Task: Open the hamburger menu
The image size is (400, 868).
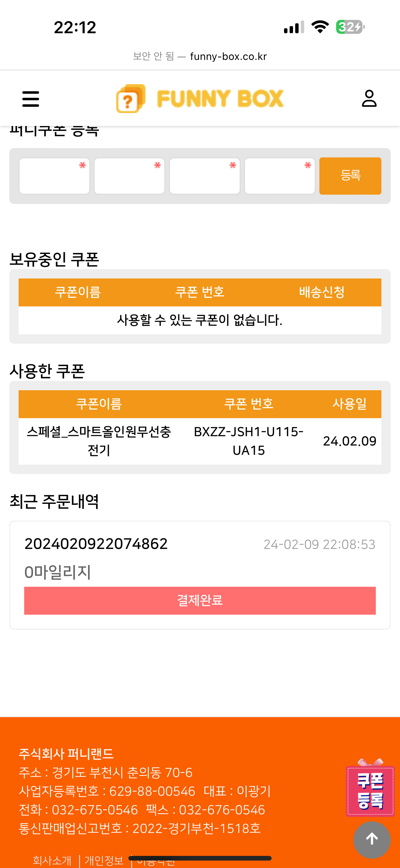Action: [x=31, y=99]
